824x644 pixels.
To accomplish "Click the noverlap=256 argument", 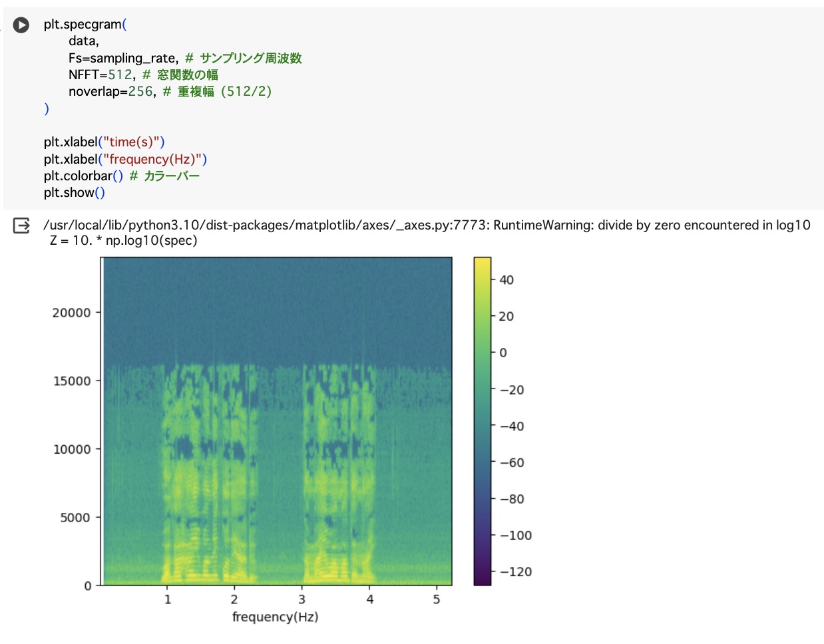I will pyautogui.click(x=110, y=92).
